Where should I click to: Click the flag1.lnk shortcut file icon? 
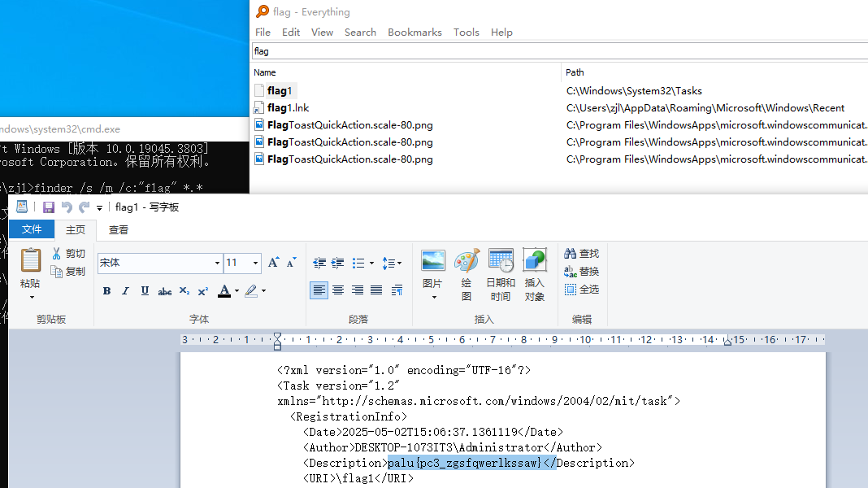[x=259, y=108]
